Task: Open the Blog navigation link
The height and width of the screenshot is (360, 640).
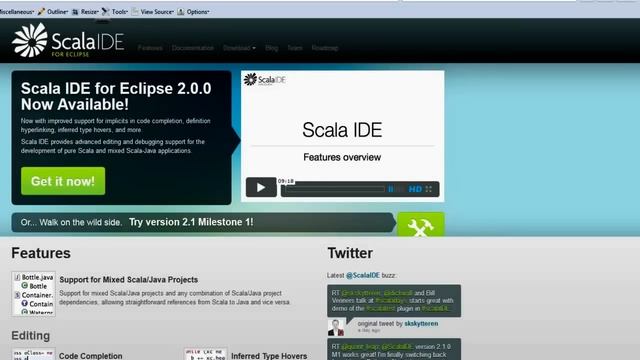Action: 271,48
